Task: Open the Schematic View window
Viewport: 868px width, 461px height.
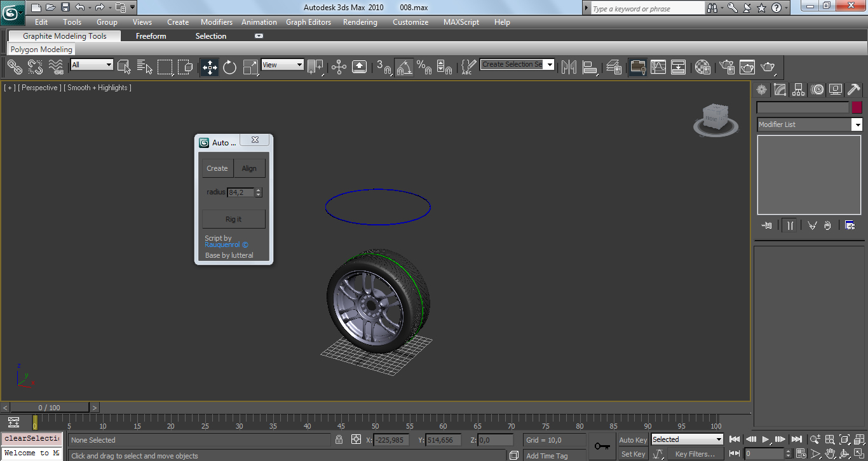Action: click(678, 67)
